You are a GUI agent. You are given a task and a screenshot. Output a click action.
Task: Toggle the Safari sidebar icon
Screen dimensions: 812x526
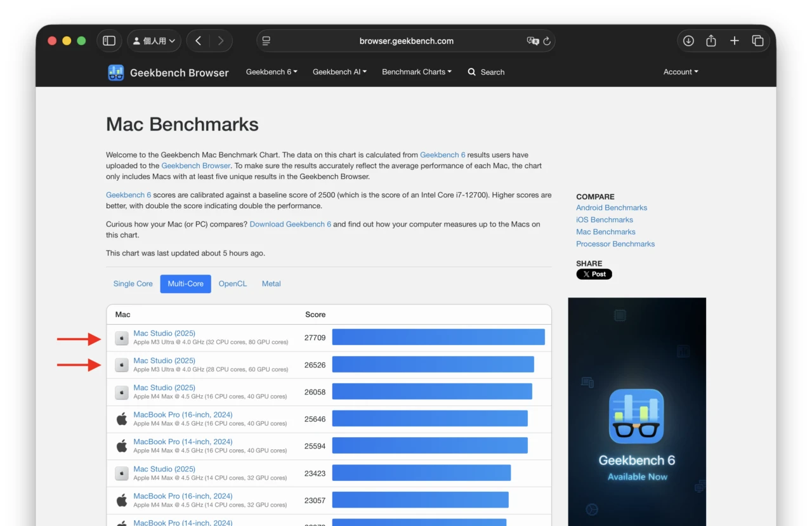click(x=109, y=41)
